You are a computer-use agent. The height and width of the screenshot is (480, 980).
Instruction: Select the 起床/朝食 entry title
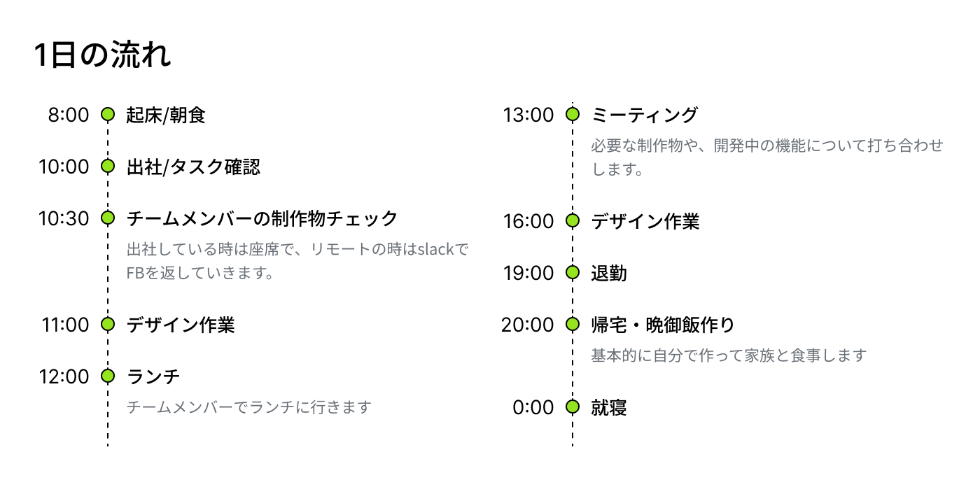pyautogui.click(x=166, y=115)
